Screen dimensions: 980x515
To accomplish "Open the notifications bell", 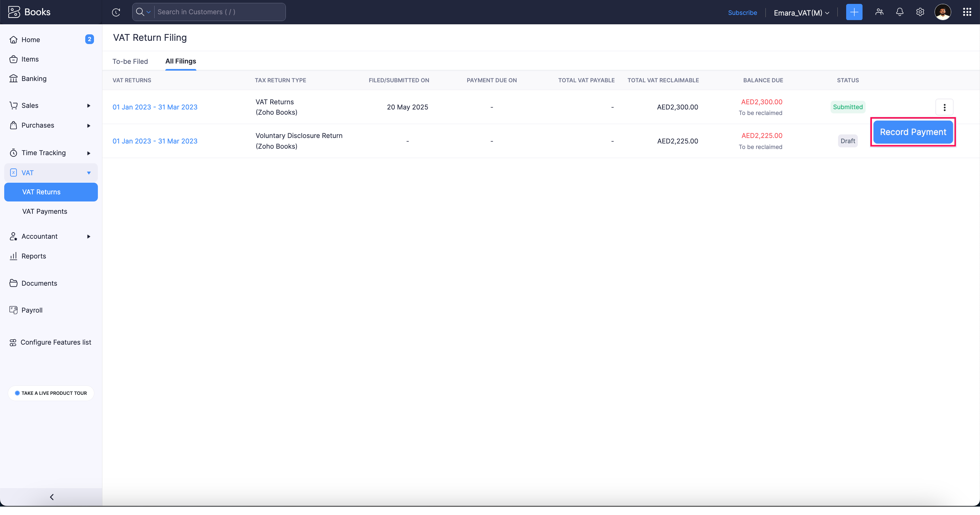I will click(900, 12).
